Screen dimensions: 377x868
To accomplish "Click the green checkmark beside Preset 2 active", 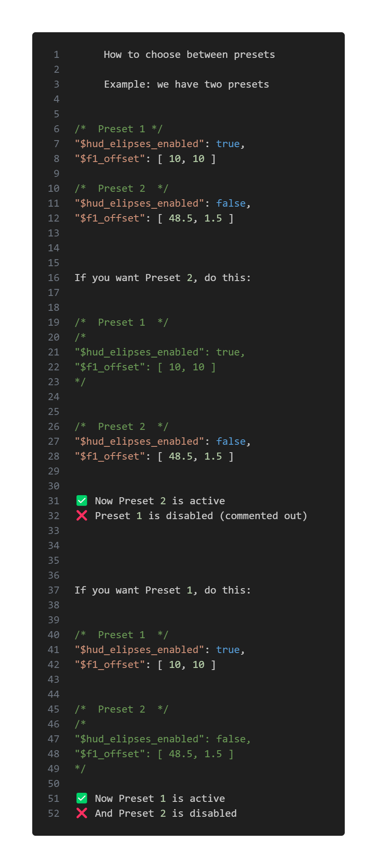I will coord(82,501).
